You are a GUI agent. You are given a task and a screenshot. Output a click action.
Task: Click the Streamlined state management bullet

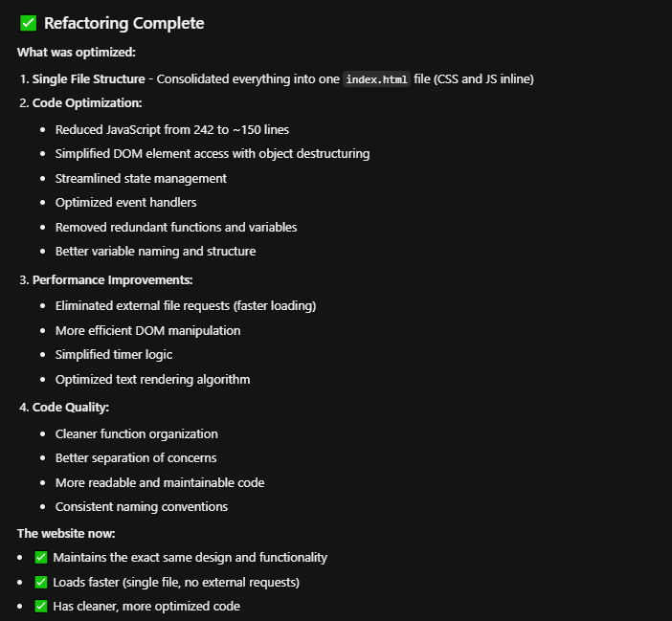click(x=141, y=178)
